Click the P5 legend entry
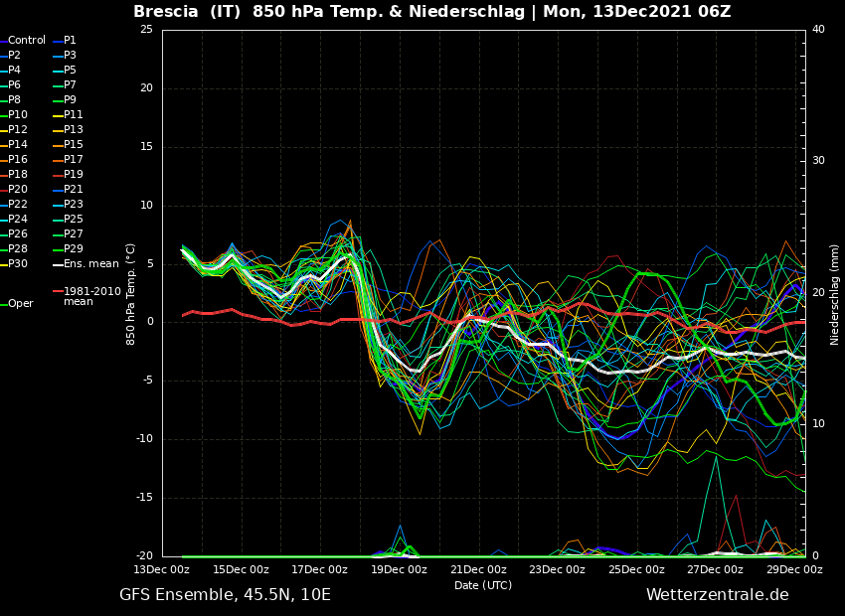The height and width of the screenshot is (616, 845). click(65, 70)
